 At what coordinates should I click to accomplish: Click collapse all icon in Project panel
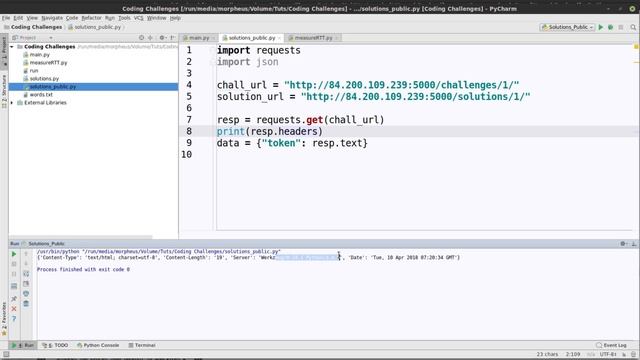point(151,38)
